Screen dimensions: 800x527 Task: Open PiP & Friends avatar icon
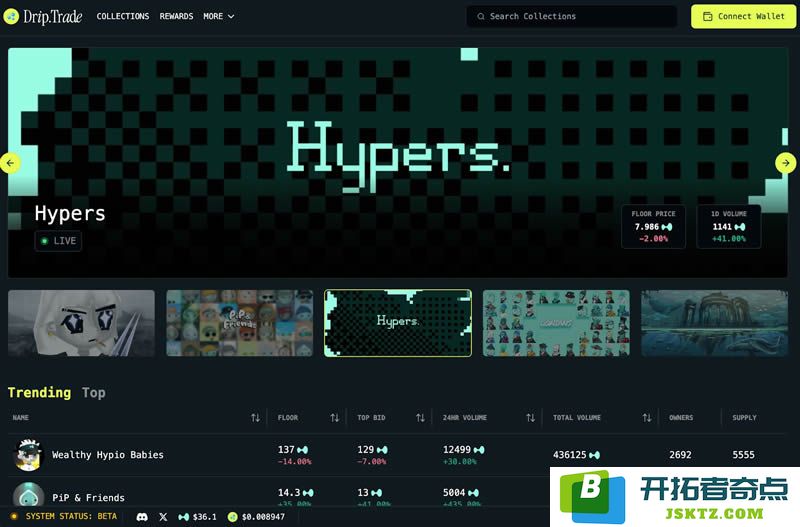pyautogui.click(x=29, y=494)
